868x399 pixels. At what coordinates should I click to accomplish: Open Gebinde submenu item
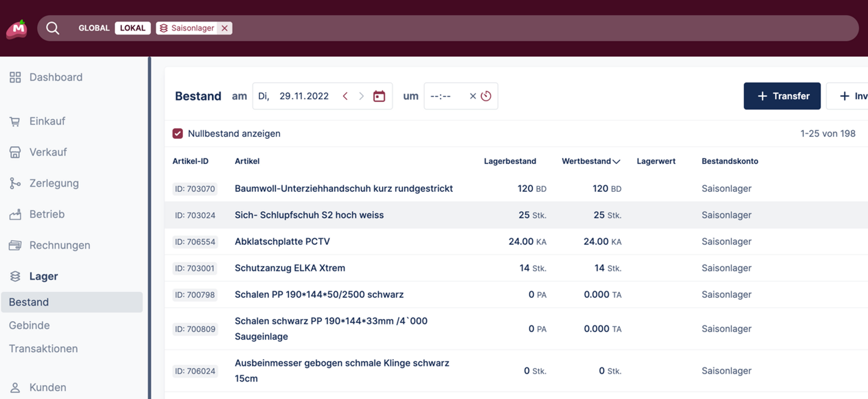point(30,325)
